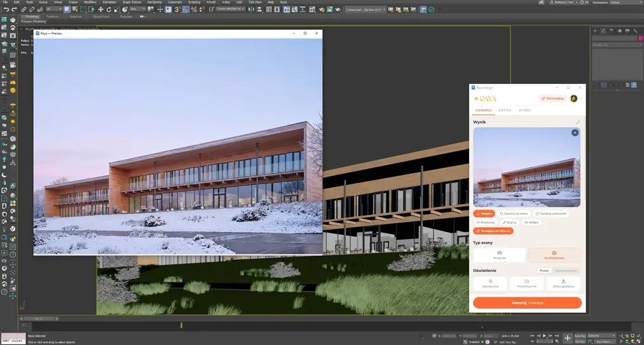Click the Pobierz download button
This screenshot has height=345, width=644.
tap(484, 213)
